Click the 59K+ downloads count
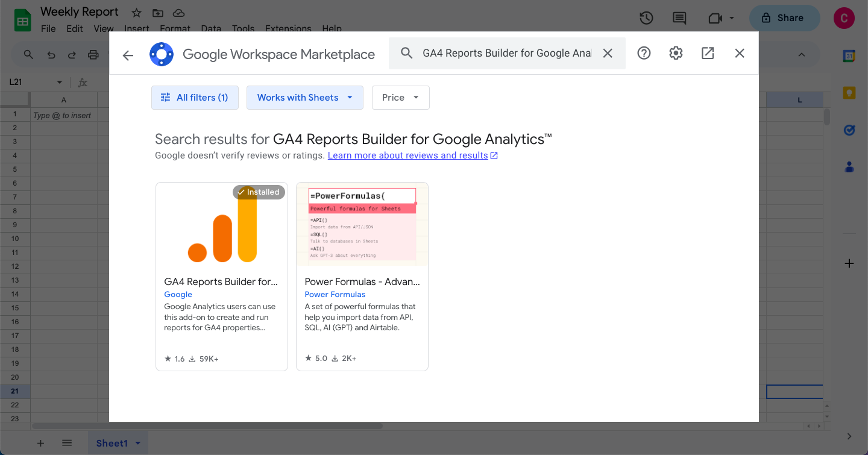The image size is (868, 455). (204, 359)
